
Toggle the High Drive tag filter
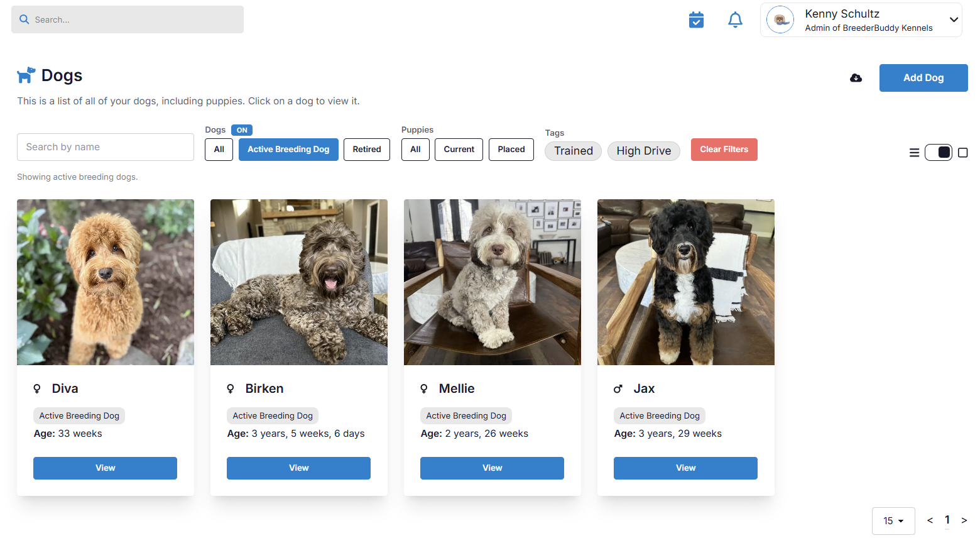point(643,151)
